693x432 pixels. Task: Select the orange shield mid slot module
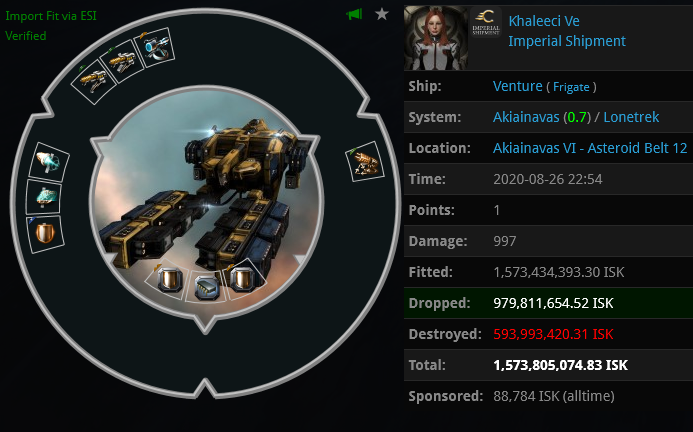45,233
